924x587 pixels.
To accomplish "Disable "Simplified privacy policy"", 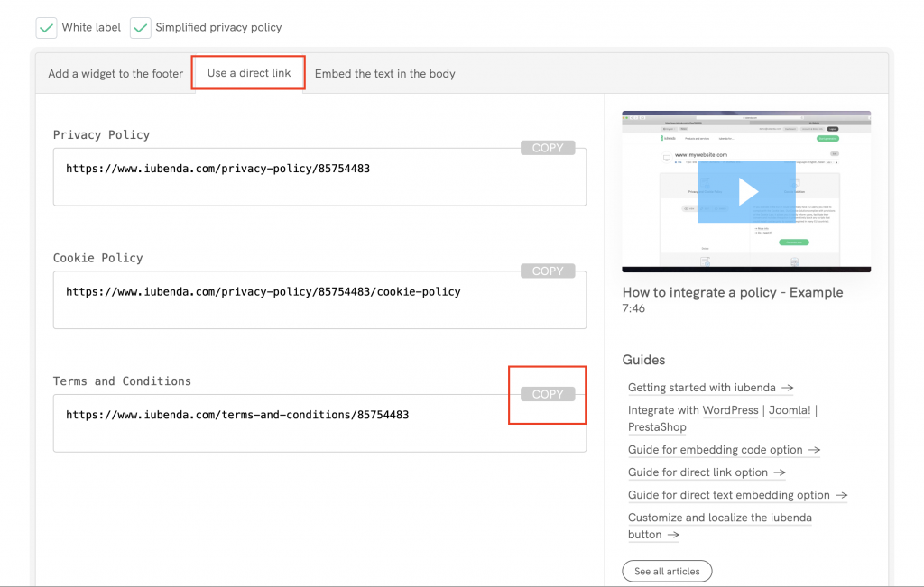I will (x=140, y=28).
